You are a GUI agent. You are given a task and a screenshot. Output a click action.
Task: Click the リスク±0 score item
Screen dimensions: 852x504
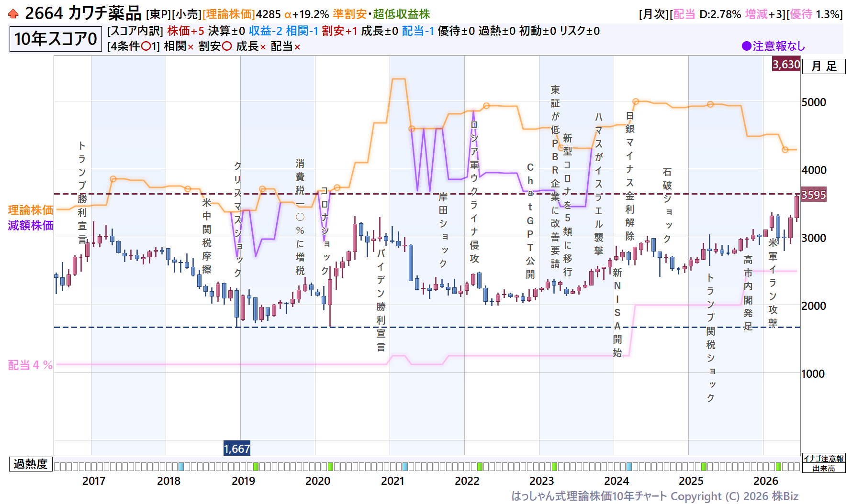[580, 31]
